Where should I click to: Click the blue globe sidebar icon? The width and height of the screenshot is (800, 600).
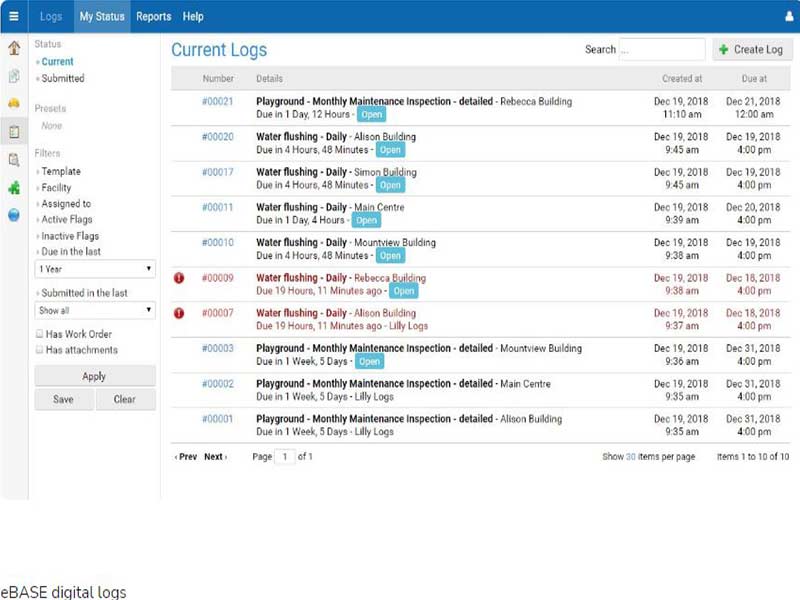[x=14, y=215]
